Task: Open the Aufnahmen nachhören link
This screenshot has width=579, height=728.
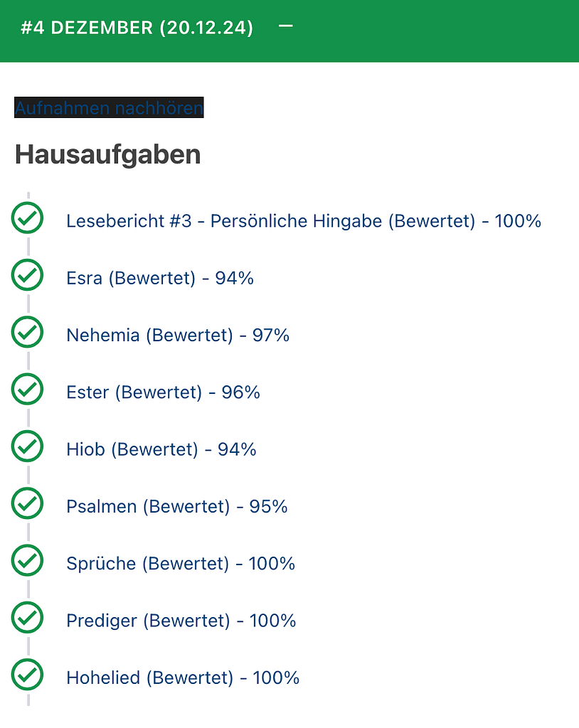Action: pyautogui.click(x=110, y=108)
